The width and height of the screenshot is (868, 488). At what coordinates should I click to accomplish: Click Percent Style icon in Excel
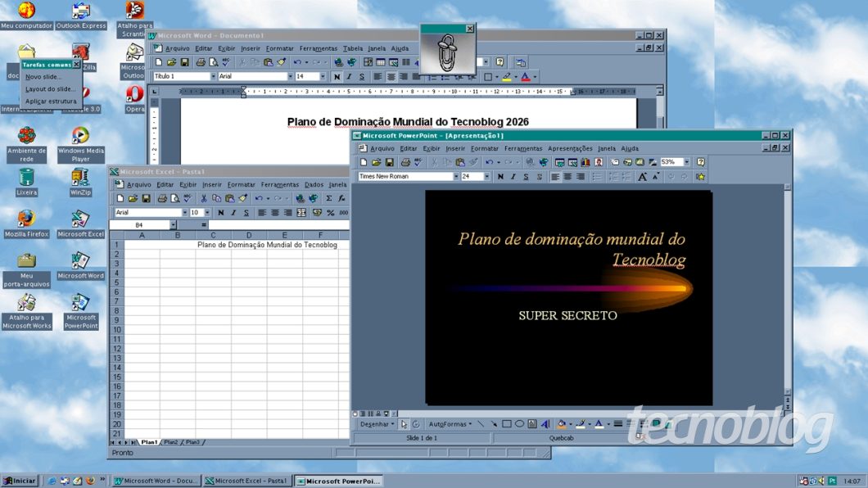tap(331, 212)
